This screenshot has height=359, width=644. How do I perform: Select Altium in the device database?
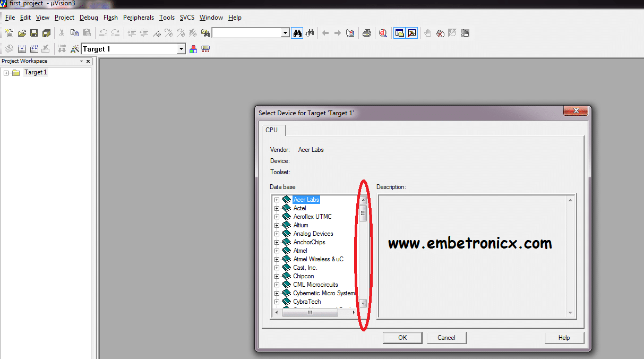click(300, 225)
